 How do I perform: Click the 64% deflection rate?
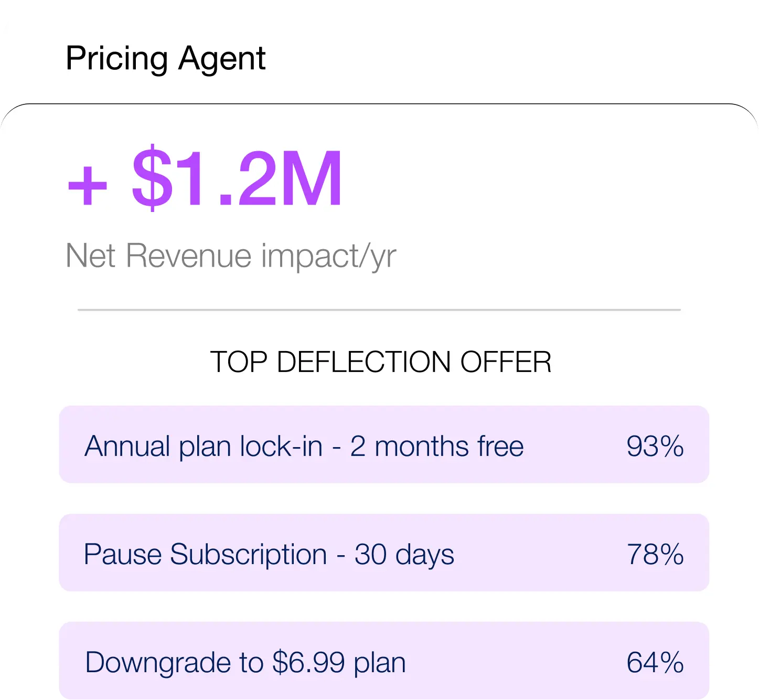pyautogui.click(x=655, y=662)
